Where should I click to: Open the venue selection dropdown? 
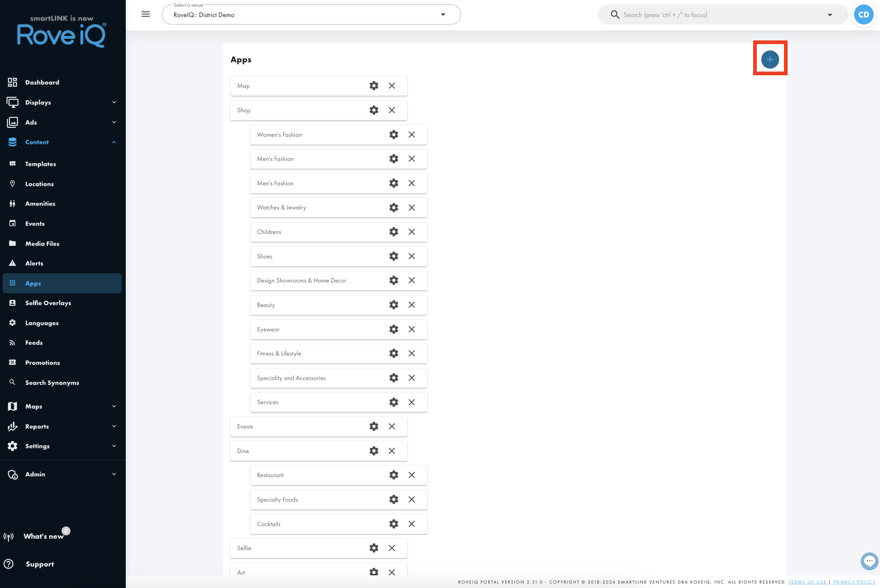311,14
